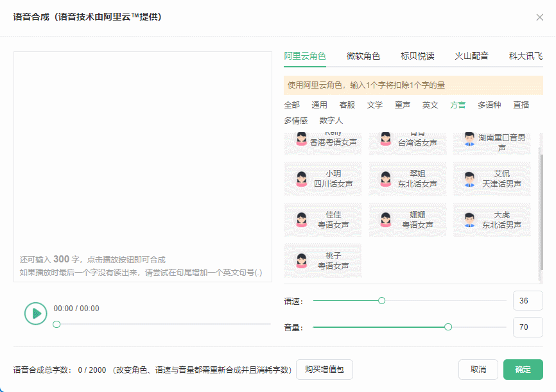
Task: Click the 取消 button
Action: [478, 370]
